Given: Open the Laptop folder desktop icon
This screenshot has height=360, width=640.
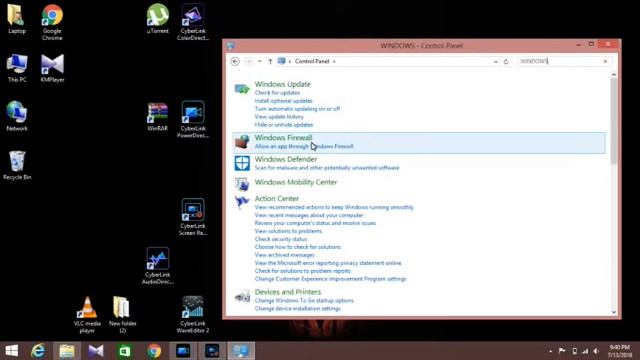Looking at the screenshot, I should [x=17, y=19].
